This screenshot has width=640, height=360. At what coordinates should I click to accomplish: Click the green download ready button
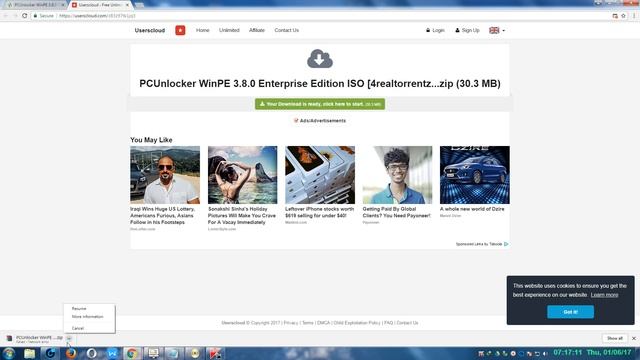320,104
